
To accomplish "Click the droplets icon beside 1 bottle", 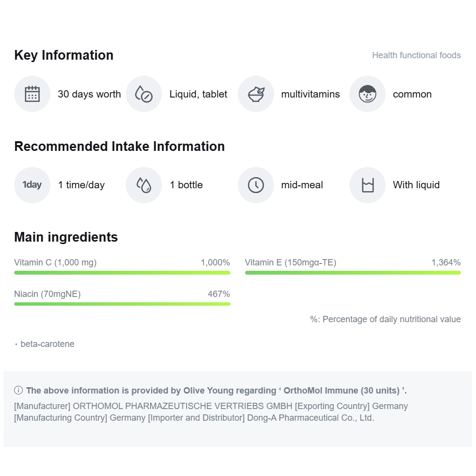I will click(144, 185).
